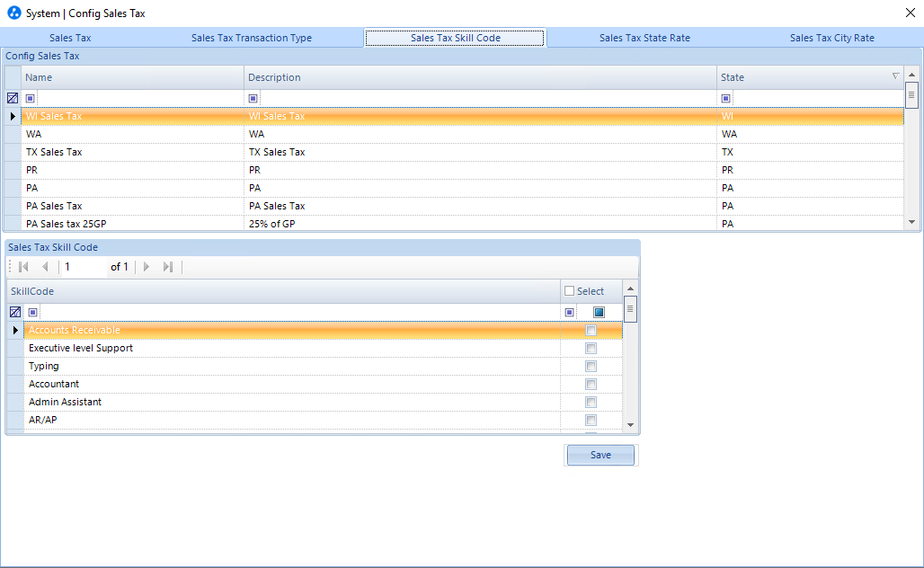Click scrollbar thumb of Config Sales Tax grid
Viewport: 924px width, 568px height.
click(911, 95)
